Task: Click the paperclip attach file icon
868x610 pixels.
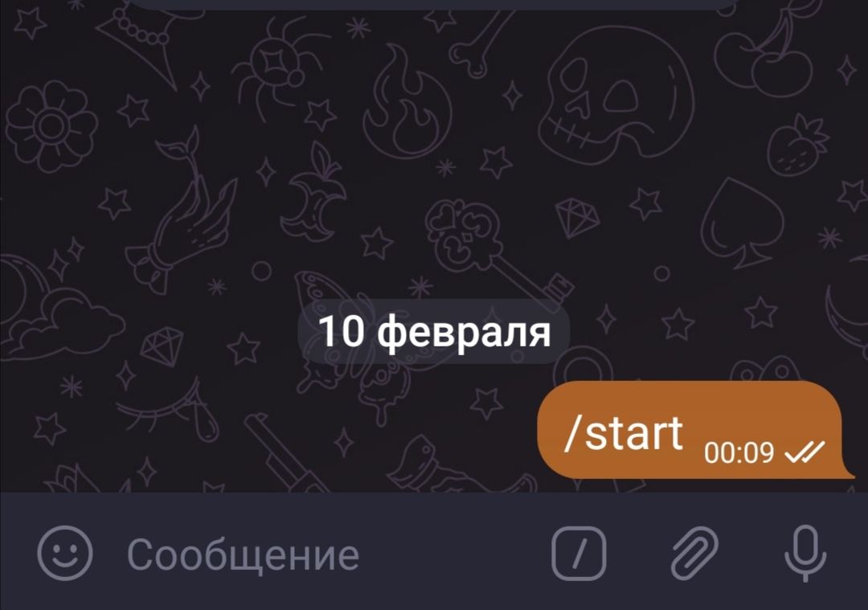Action: (694, 553)
